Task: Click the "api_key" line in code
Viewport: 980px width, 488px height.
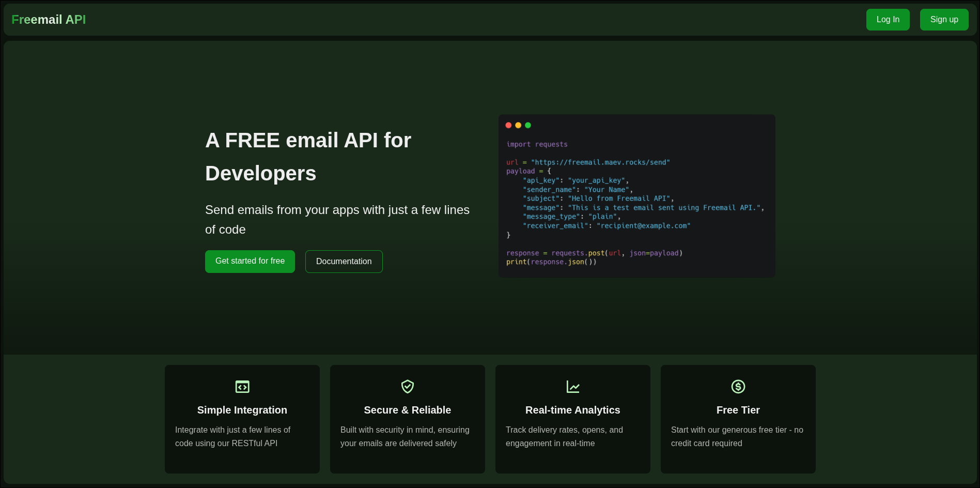Action: coord(575,180)
